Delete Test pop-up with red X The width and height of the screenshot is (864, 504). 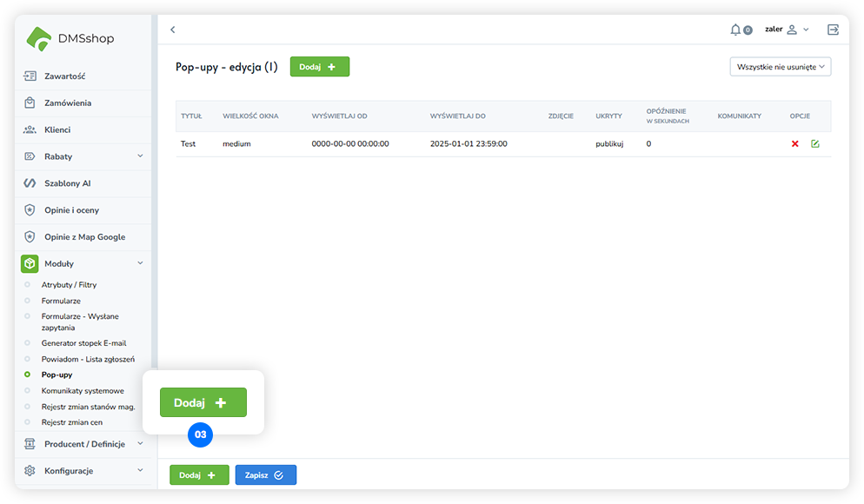[794, 143]
